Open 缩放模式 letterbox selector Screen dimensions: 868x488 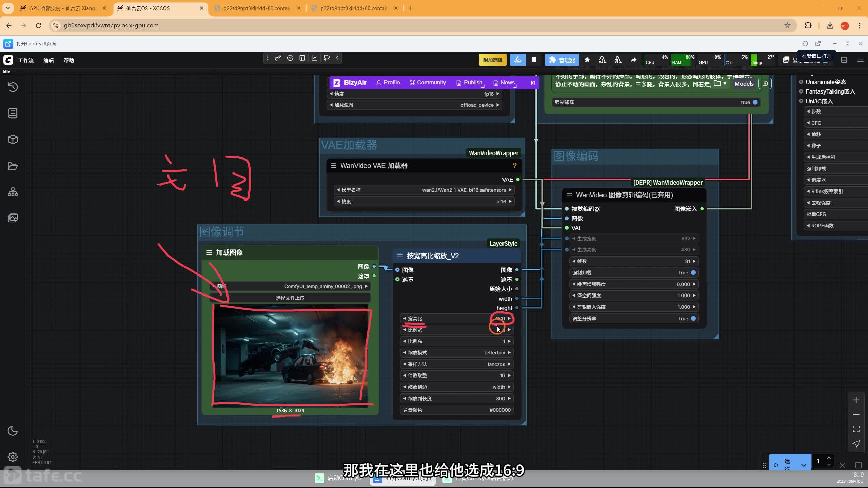(x=457, y=353)
